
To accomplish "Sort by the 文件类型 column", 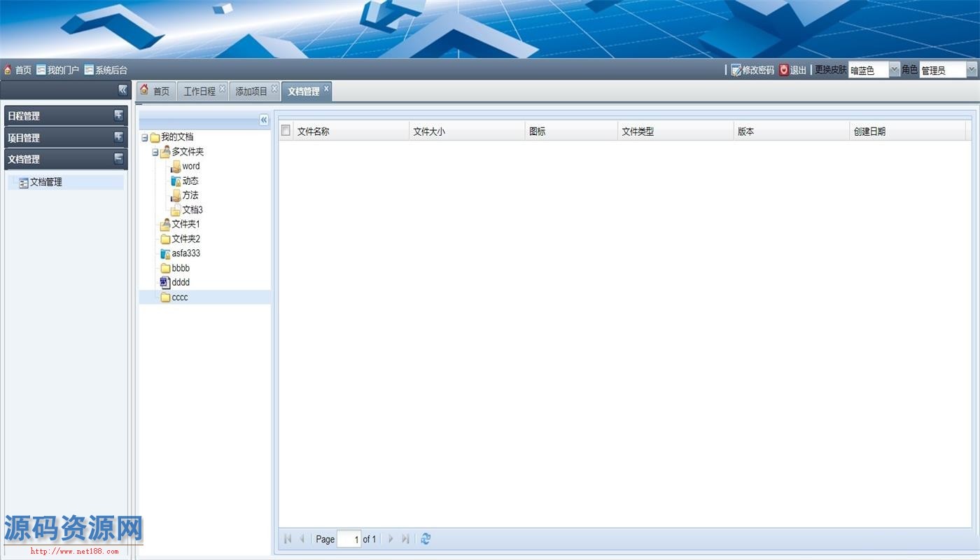I will (x=676, y=131).
